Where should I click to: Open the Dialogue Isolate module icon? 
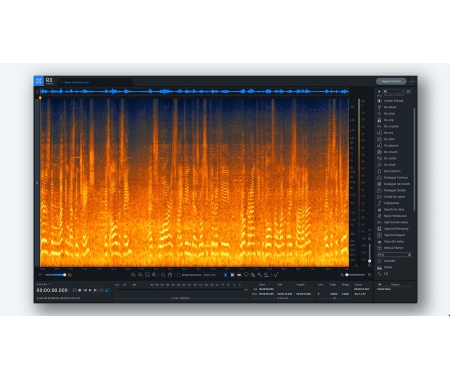point(379,190)
